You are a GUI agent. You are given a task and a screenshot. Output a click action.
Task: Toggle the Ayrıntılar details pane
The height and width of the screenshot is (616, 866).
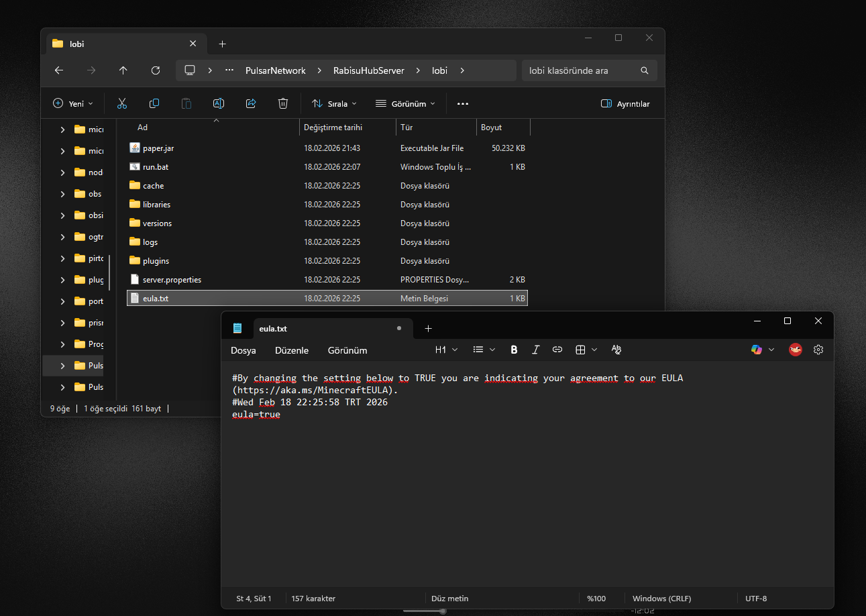click(625, 104)
